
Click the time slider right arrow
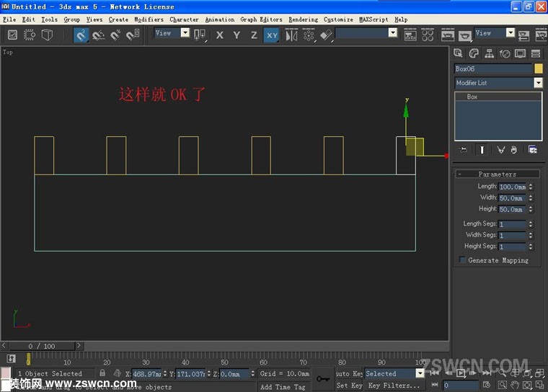pyautogui.click(x=79, y=346)
